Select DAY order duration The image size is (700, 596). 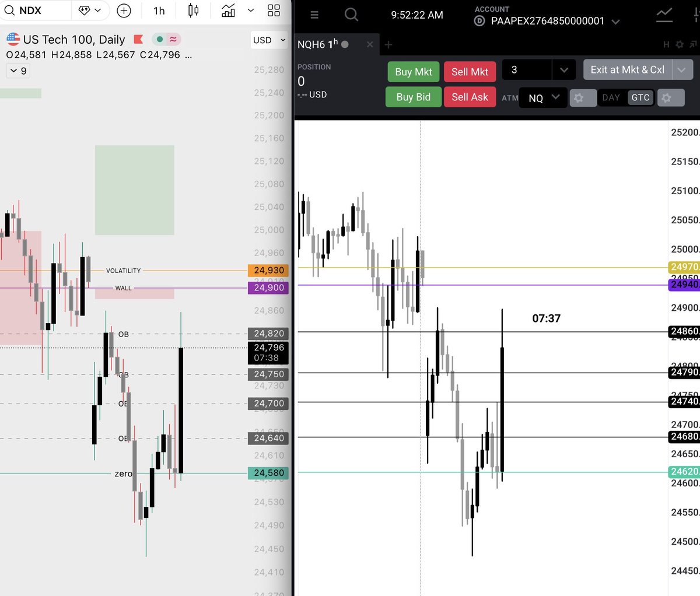[x=611, y=97]
